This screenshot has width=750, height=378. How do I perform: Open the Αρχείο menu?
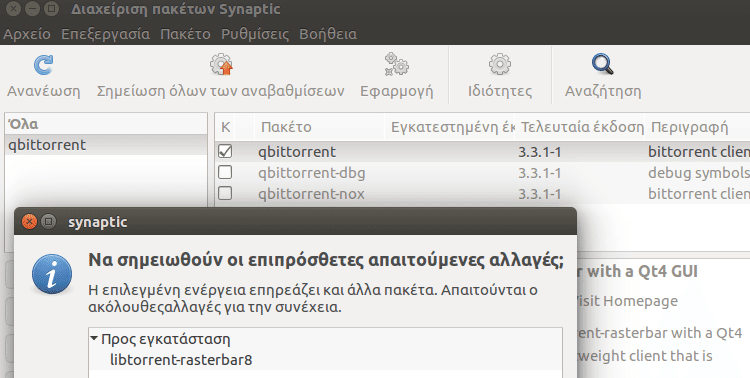point(27,34)
